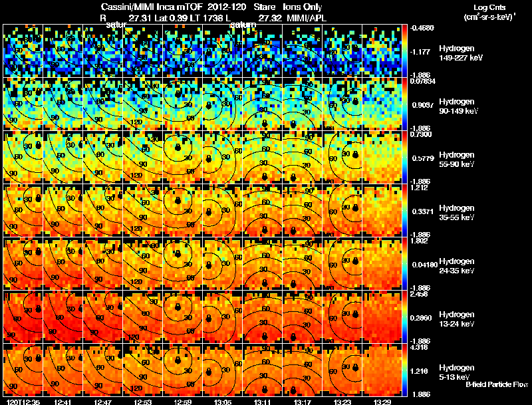The image size is (532, 405).
Task: Click the bottom row color scale bar
Action: (x=404, y=370)
